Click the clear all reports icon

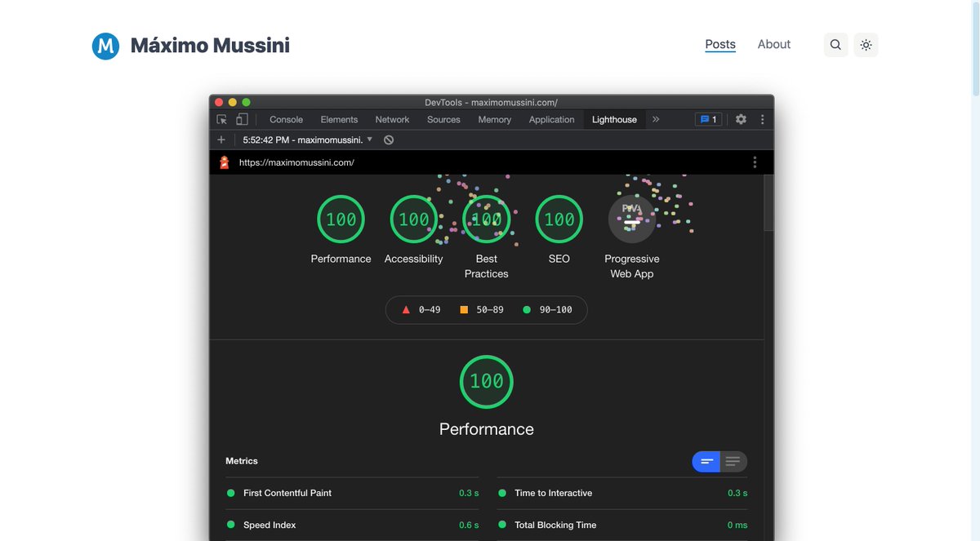(389, 140)
